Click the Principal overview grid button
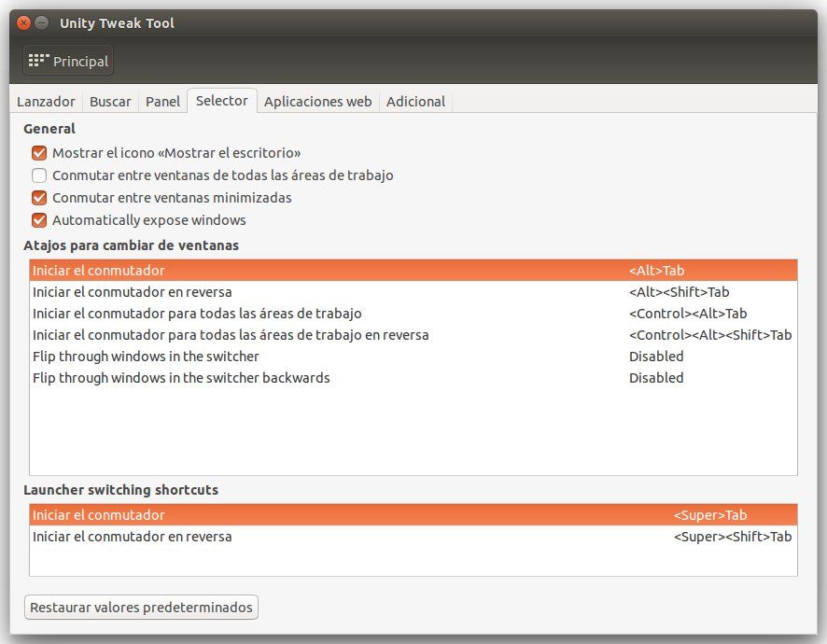 click(68, 61)
